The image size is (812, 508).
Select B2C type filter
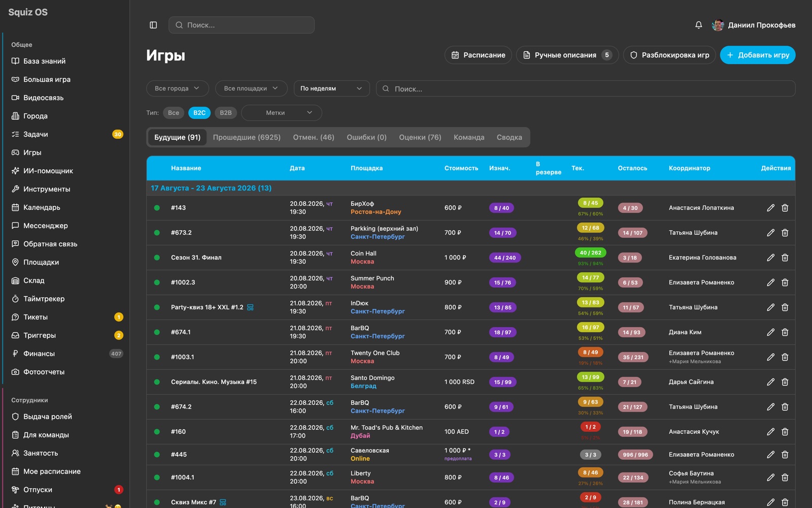point(199,113)
